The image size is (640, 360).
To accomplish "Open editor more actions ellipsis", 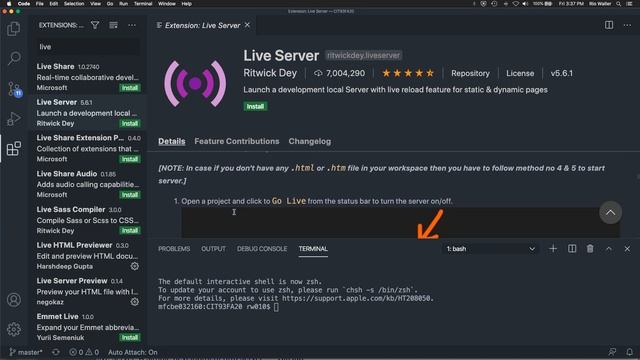I will 627,25.
